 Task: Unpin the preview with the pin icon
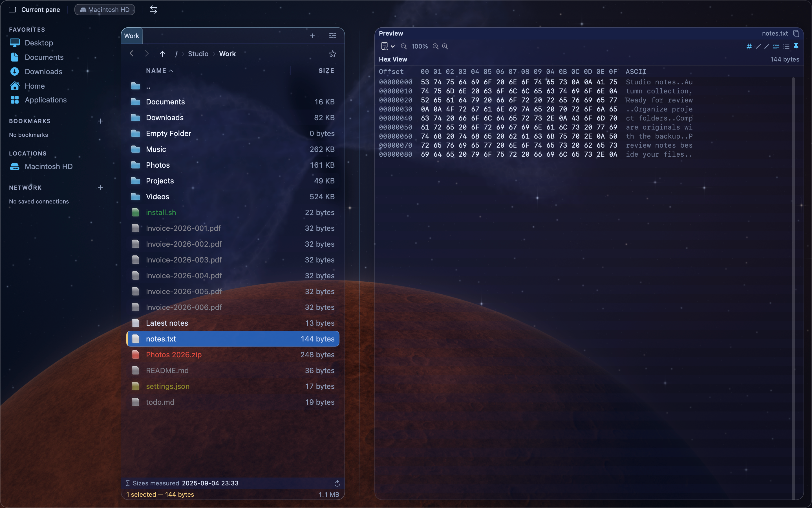(x=796, y=46)
